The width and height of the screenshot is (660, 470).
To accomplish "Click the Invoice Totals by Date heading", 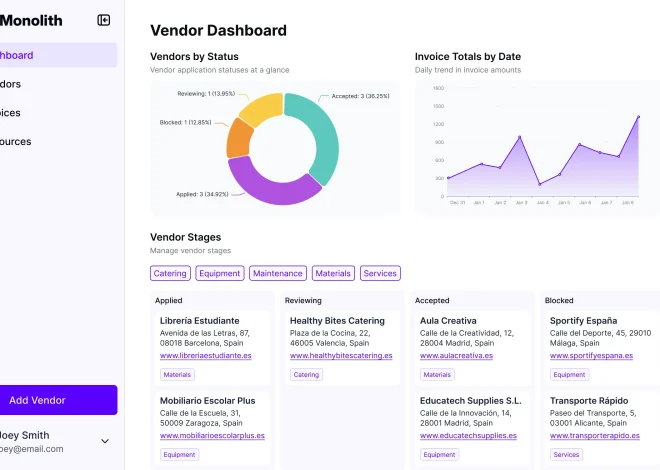I will [468, 56].
